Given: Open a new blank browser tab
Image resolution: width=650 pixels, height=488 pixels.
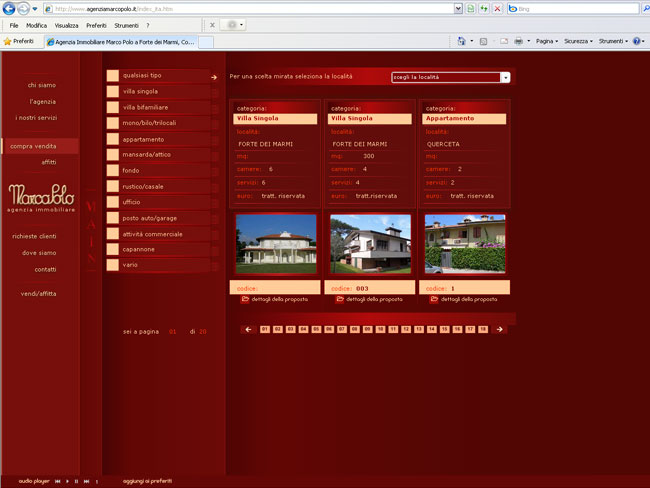Looking at the screenshot, I should (206, 42).
